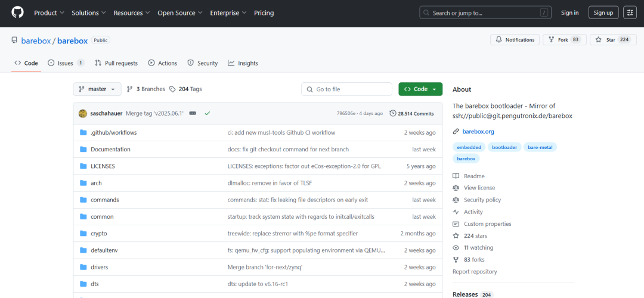Click the Sign in link
The image size is (644, 298).
coord(569,13)
